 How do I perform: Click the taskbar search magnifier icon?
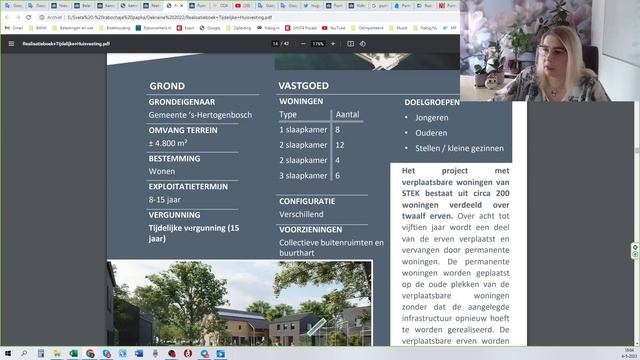click(24, 353)
